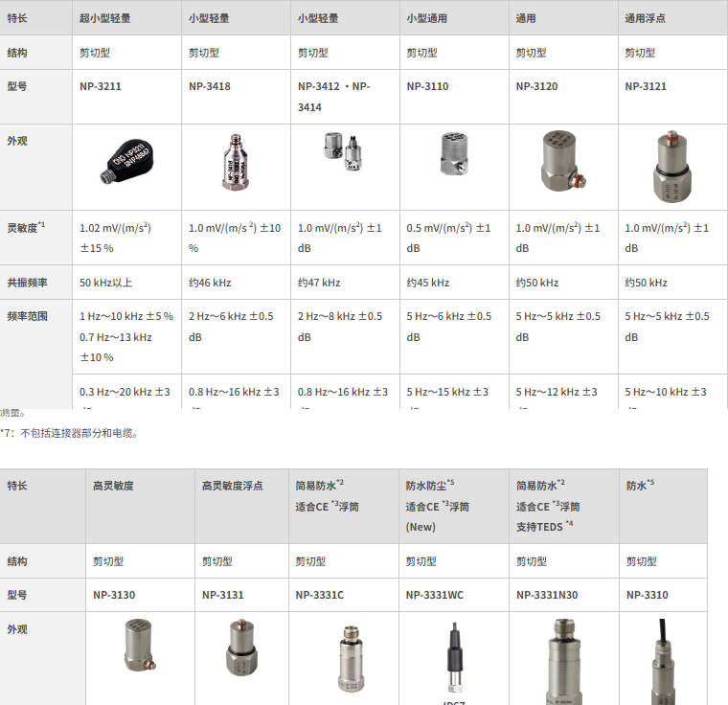Click the NP-3131 sensor product image
Viewport: 728px width, 705px height.
(x=241, y=647)
